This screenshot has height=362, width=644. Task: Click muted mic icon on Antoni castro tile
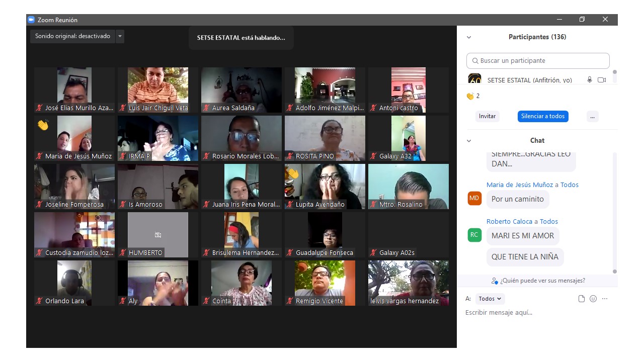pyautogui.click(x=373, y=108)
